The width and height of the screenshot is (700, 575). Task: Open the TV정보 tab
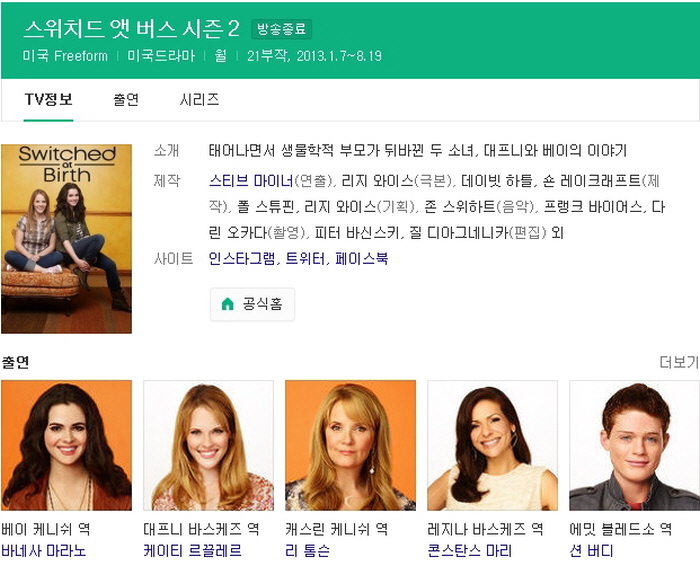pyautogui.click(x=48, y=100)
